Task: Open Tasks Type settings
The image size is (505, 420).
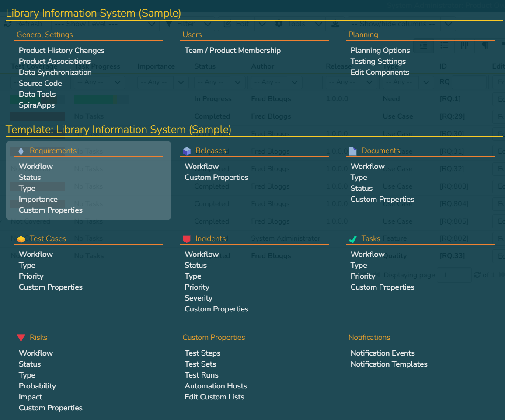Action: [359, 265]
